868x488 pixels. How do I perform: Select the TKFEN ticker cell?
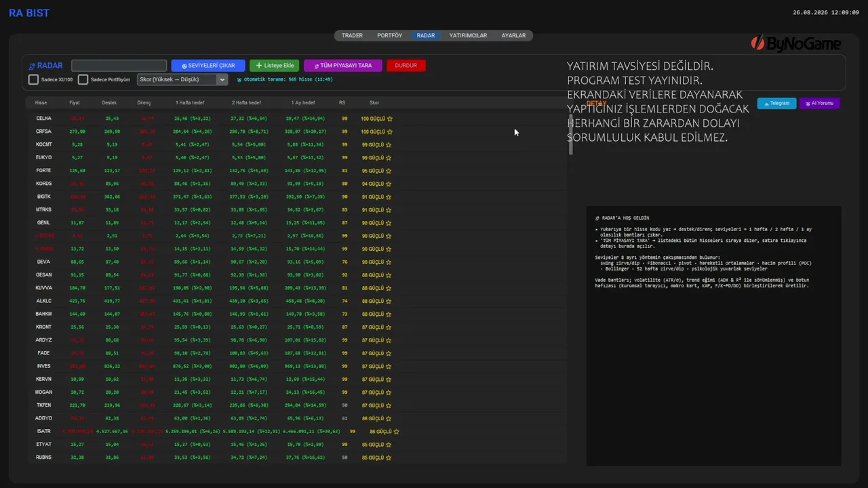point(43,405)
